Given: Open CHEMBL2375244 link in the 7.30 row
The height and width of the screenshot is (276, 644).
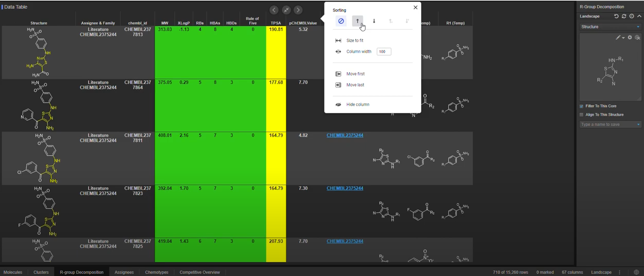Looking at the screenshot, I should 345,188.
